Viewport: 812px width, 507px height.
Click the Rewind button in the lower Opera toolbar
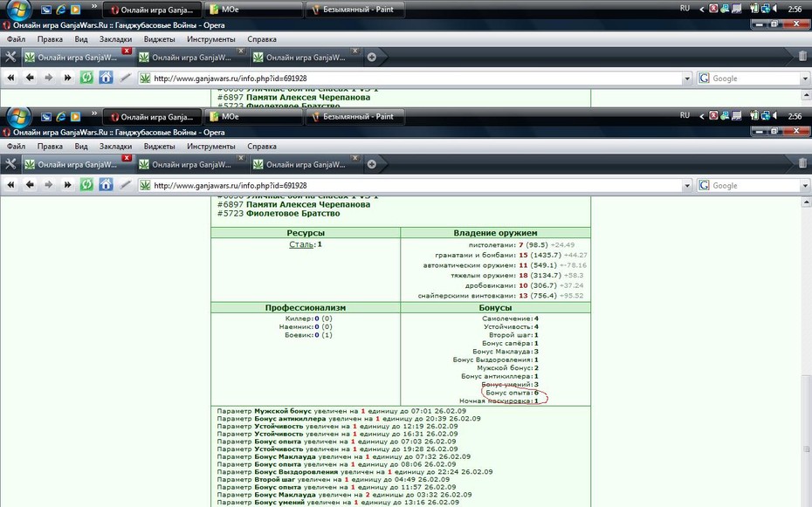pyautogui.click(x=10, y=185)
